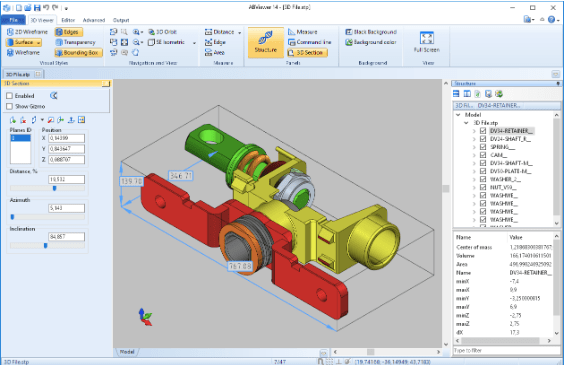Uncheck the SPRING part visibility
Screen dimensions: 564x365
tap(483, 147)
